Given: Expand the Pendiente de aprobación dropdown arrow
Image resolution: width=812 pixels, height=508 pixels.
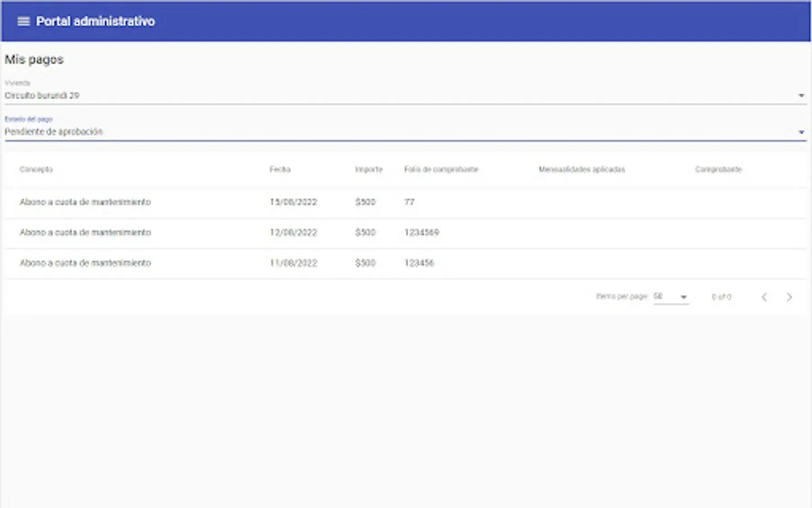Looking at the screenshot, I should [801, 132].
